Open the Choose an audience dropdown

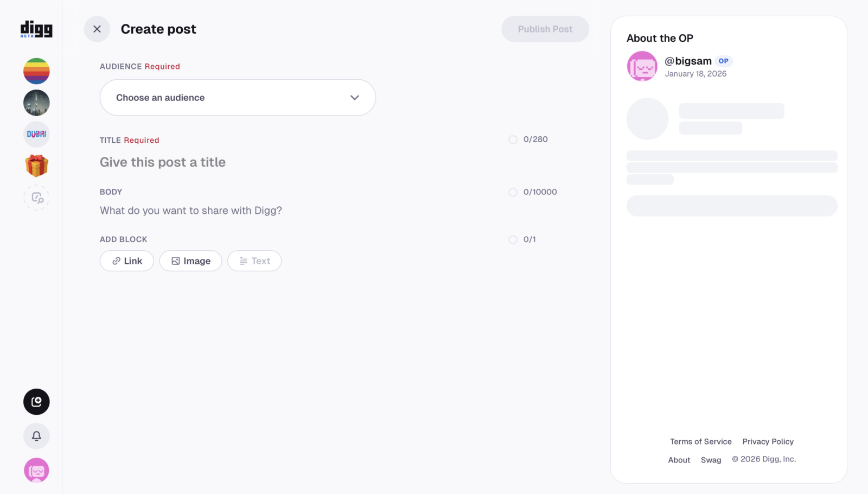coord(238,98)
